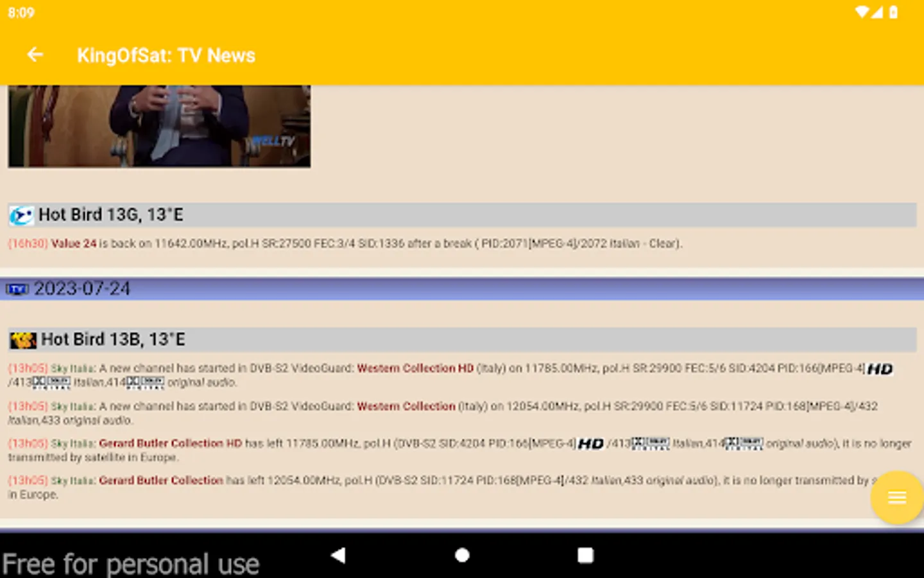The image size is (924, 578).
Task: Open the Gerard Butler Collection link on 12054.00MHz
Action: point(161,480)
